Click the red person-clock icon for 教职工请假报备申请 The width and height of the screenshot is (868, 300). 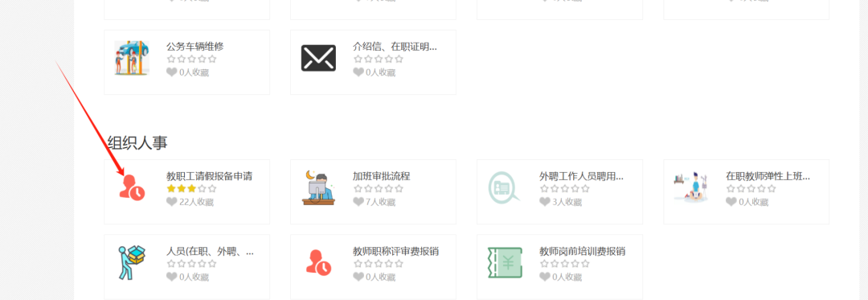(133, 187)
